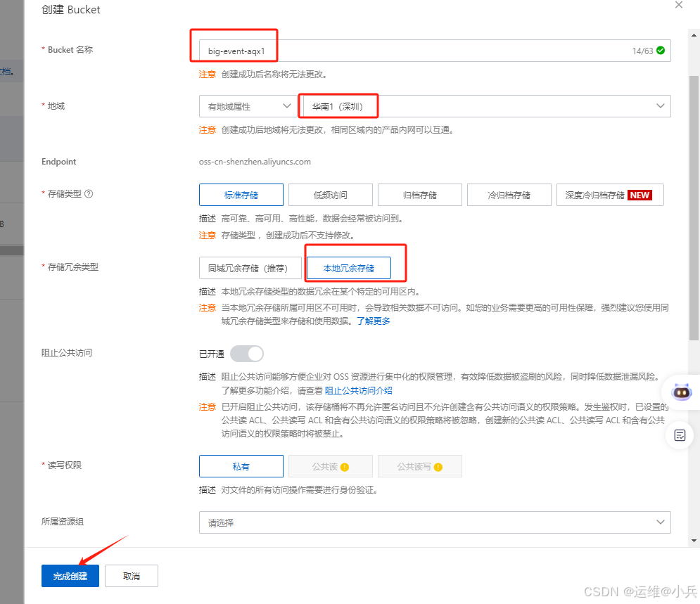Click the 创建成功后名称将无法更改 notice text
Screen dimensions: 700x604
tap(274, 74)
